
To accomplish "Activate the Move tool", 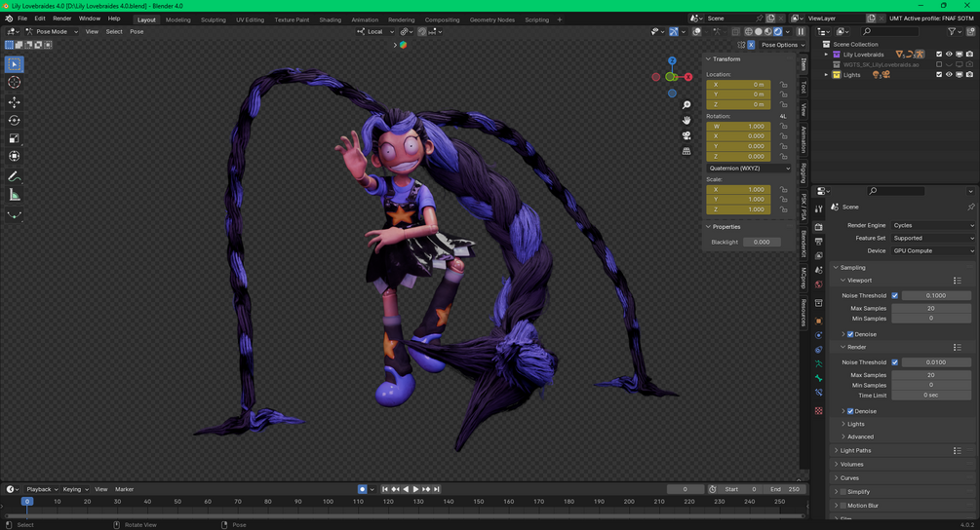I will pyautogui.click(x=15, y=101).
